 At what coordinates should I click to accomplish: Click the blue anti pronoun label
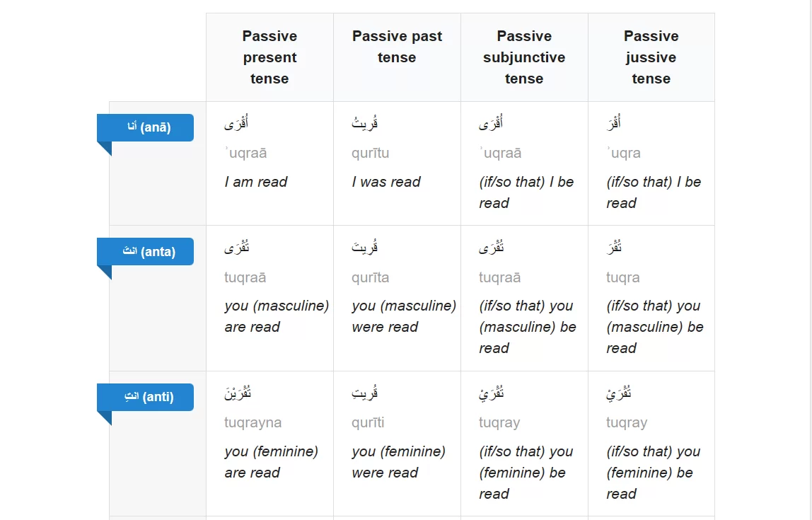pos(146,397)
